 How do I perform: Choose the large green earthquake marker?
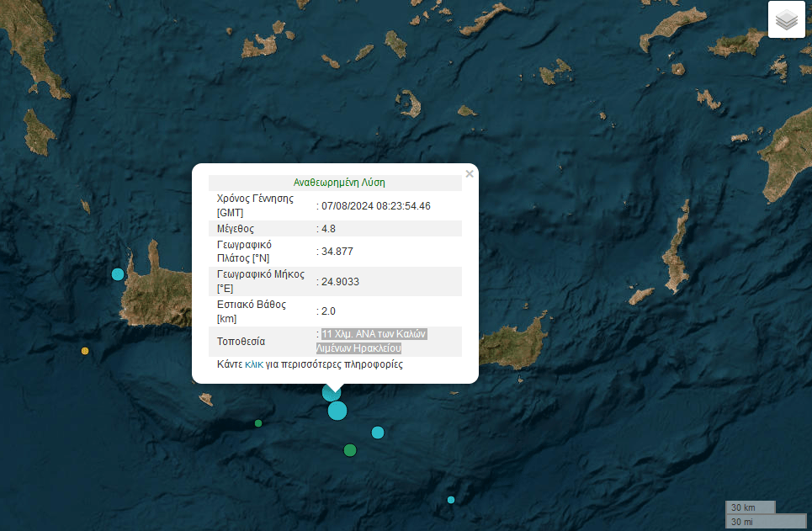pyautogui.click(x=350, y=450)
